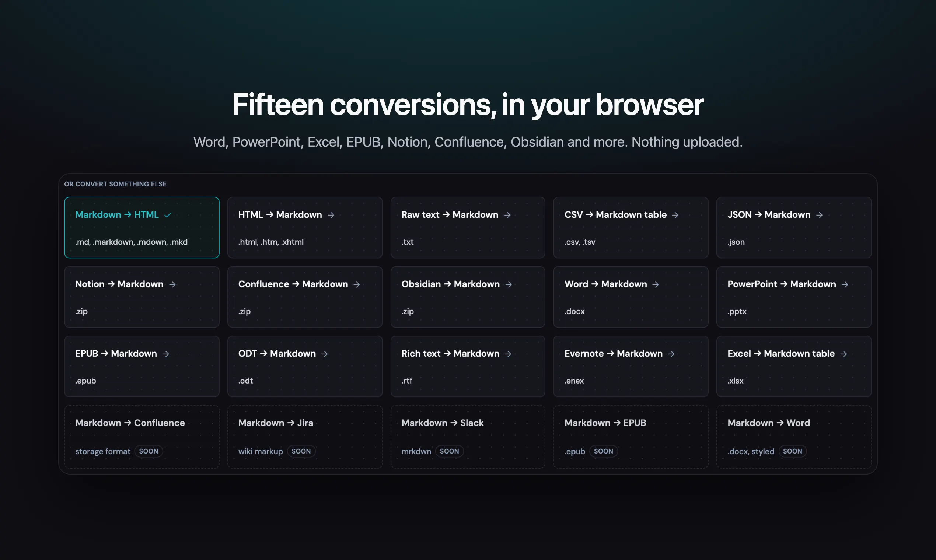Select the Obsidian → Markdown title
Image resolution: width=936 pixels, height=560 pixels.
(x=451, y=284)
